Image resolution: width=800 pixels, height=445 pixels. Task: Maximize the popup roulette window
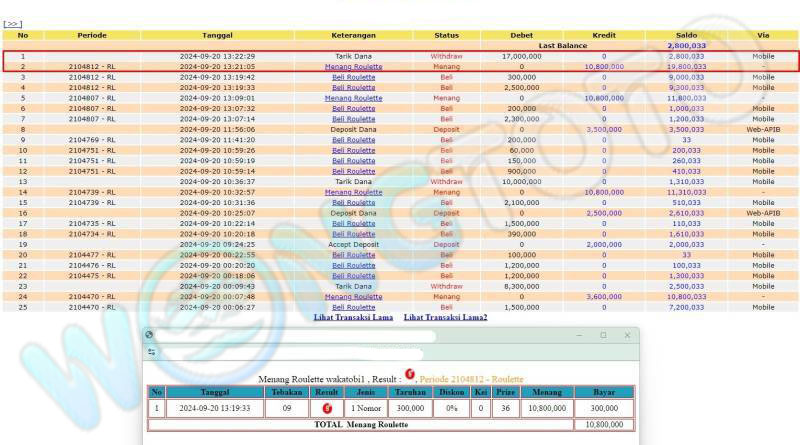click(x=602, y=335)
